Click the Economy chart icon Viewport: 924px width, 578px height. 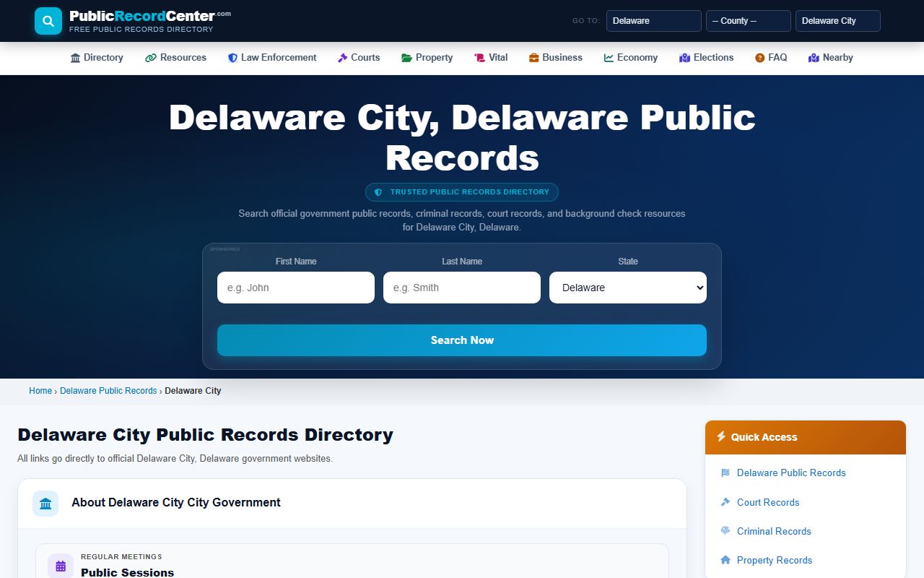tap(609, 58)
